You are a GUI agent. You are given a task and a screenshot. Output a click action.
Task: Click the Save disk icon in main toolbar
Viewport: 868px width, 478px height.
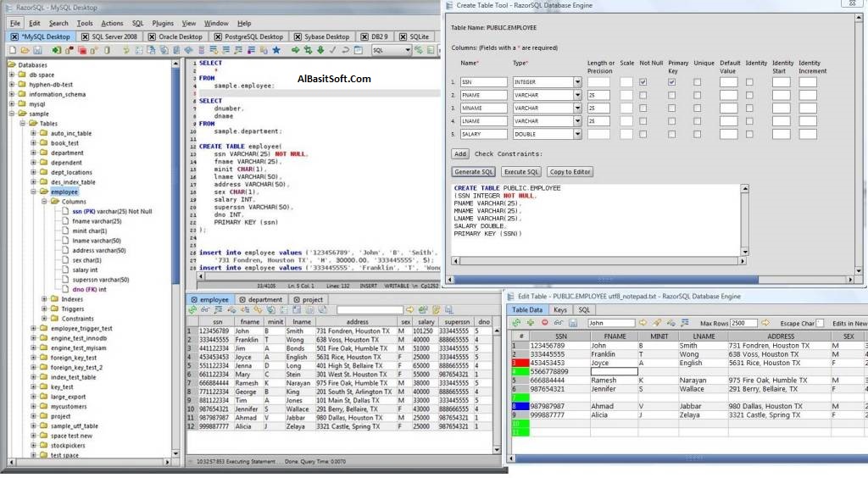(x=37, y=50)
